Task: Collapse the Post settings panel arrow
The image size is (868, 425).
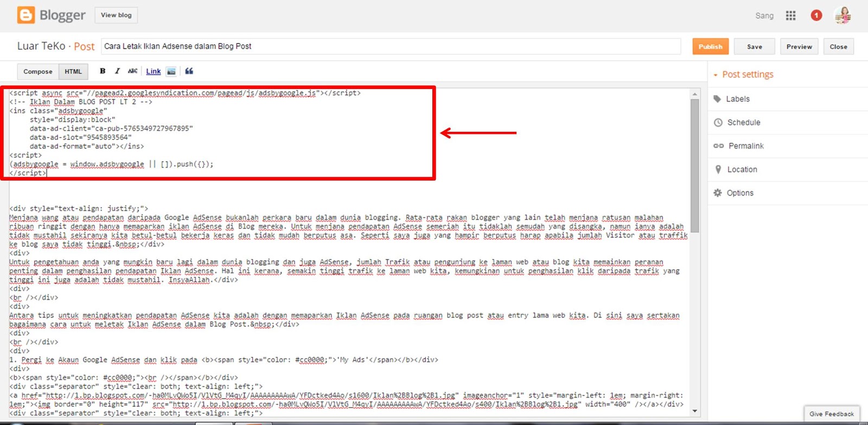Action: point(716,75)
